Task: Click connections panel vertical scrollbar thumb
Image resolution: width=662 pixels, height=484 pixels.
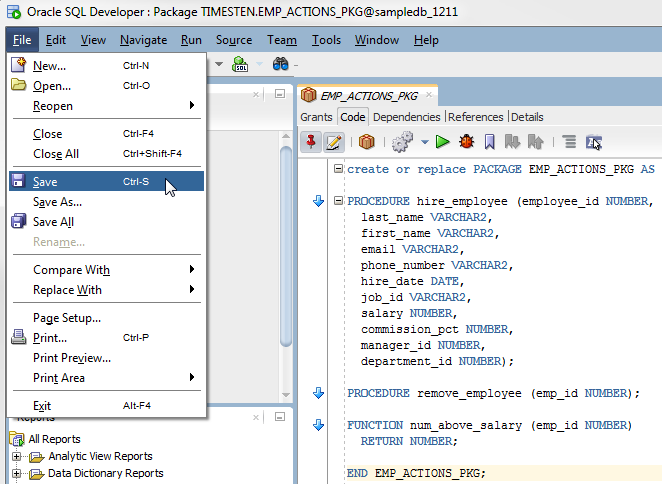Action: (x=286, y=246)
